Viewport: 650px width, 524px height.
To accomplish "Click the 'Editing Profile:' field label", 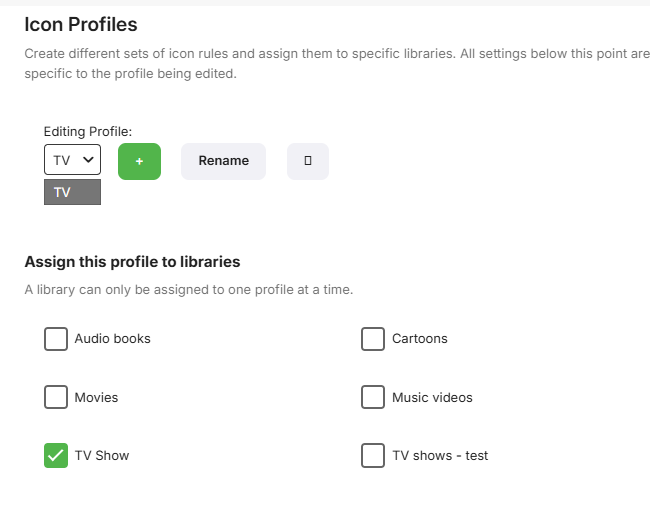I will (x=88, y=131).
